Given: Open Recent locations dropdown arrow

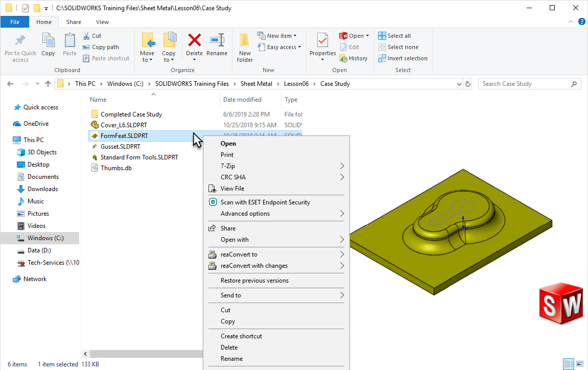Looking at the screenshot, I should point(37,84).
